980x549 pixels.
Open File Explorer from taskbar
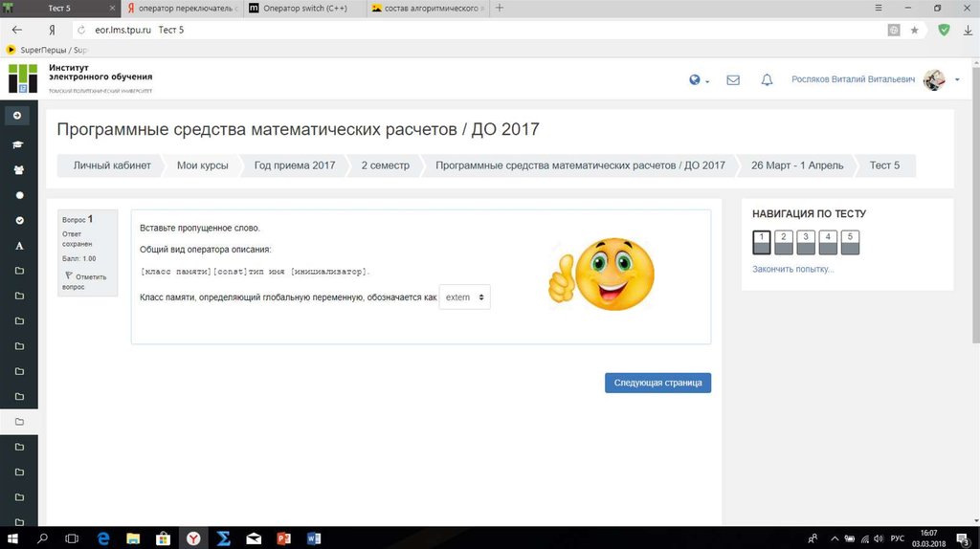pyautogui.click(x=133, y=538)
